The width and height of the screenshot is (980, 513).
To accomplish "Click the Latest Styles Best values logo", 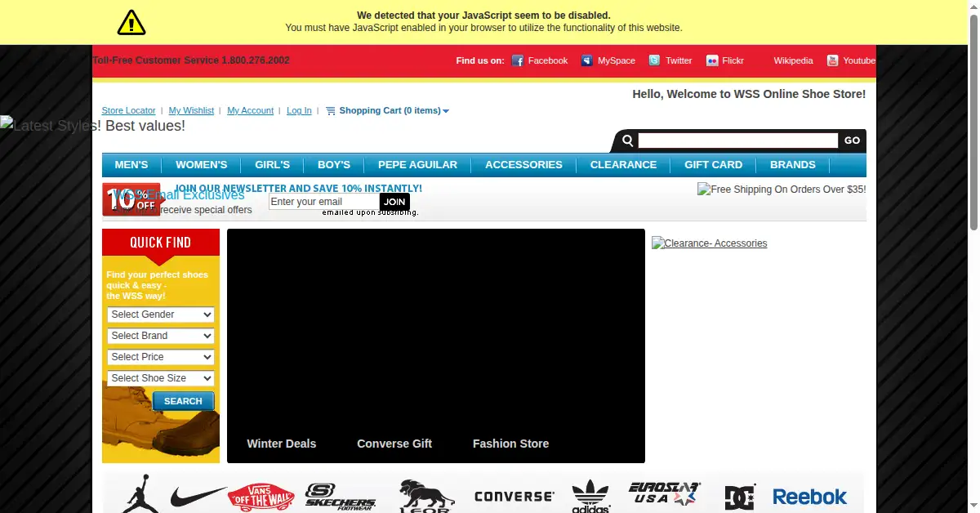I will (93, 126).
